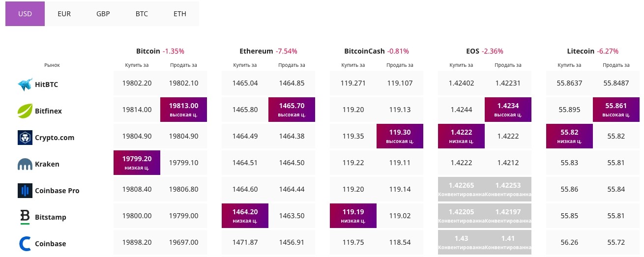This screenshot has height=257, width=644.
Task: Click the Coinbase blue C icon
Action: click(x=25, y=244)
